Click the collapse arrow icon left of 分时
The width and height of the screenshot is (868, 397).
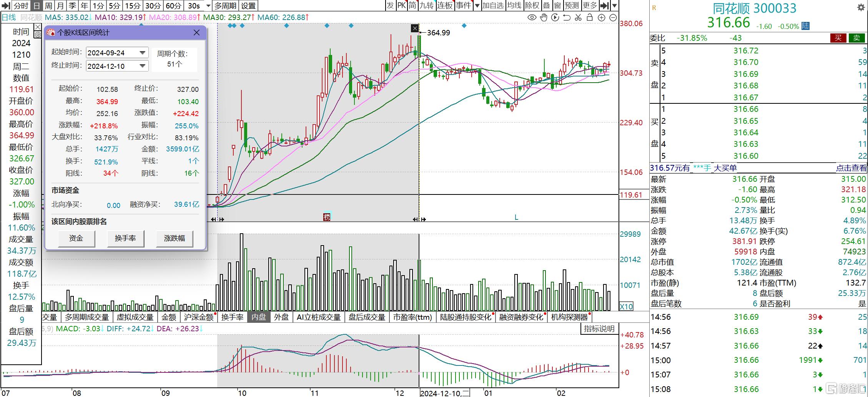click(6, 6)
